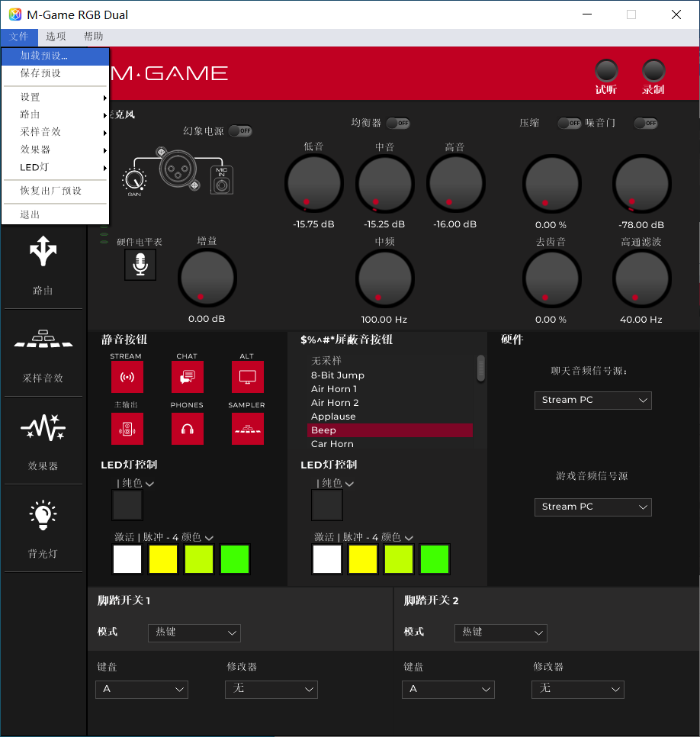700x737 pixels.
Task: Open the 设置 submenu
Action: [x=56, y=98]
